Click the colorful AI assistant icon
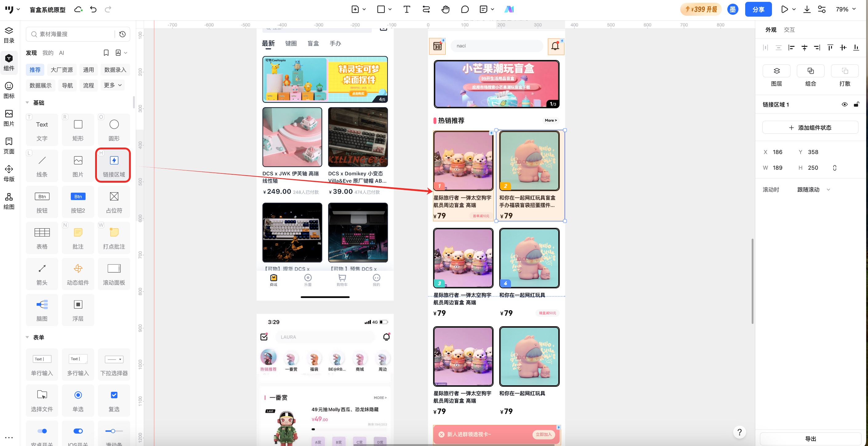Image resolution: width=868 pixels, height=446 pixels. pos(509,10)
